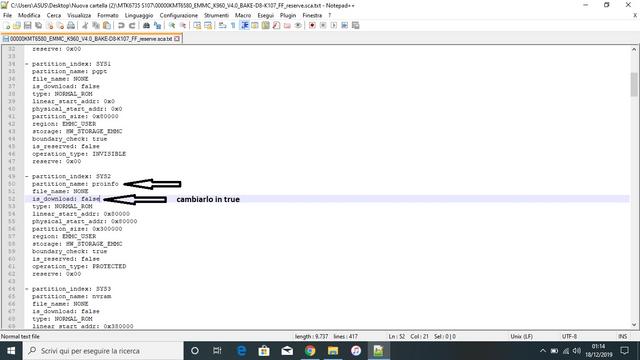Undo the last edit via toolbar
Viewport: 640px width, 360px height.
pos(121,25)
